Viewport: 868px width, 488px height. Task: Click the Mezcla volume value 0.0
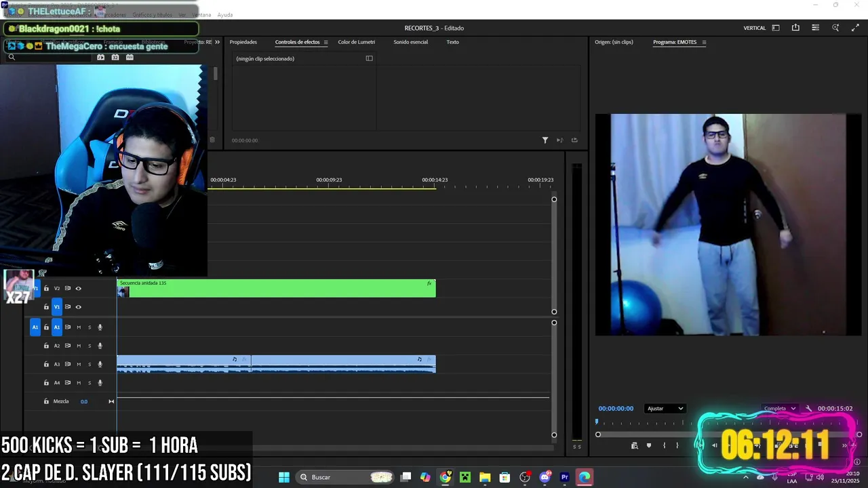coord(84,401)
